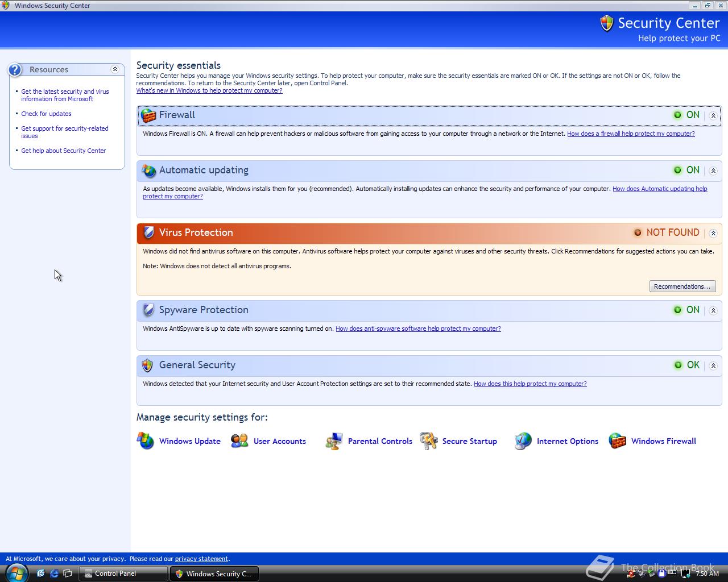Collapse the Spyware Protection section

click(x=713, y=310)
